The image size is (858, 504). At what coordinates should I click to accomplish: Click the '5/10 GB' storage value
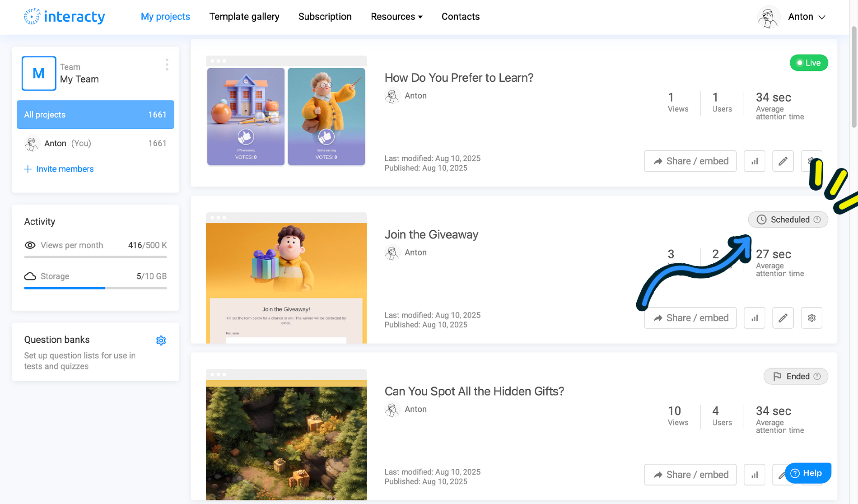click(151, 276)
